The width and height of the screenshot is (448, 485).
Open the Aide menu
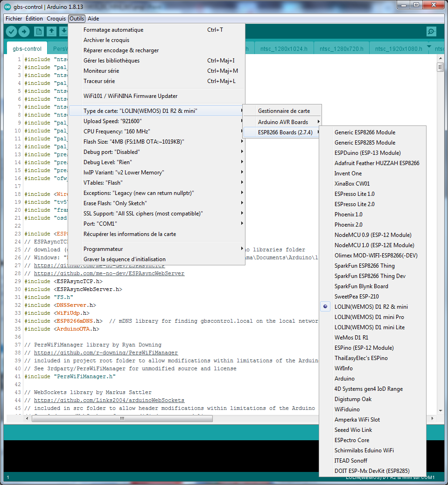(x=93, y=19)
